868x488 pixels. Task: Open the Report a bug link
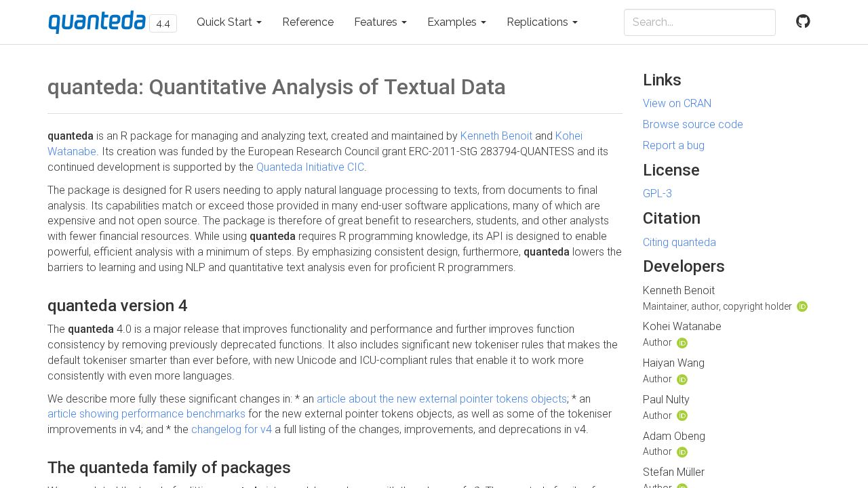click(673, 146)
